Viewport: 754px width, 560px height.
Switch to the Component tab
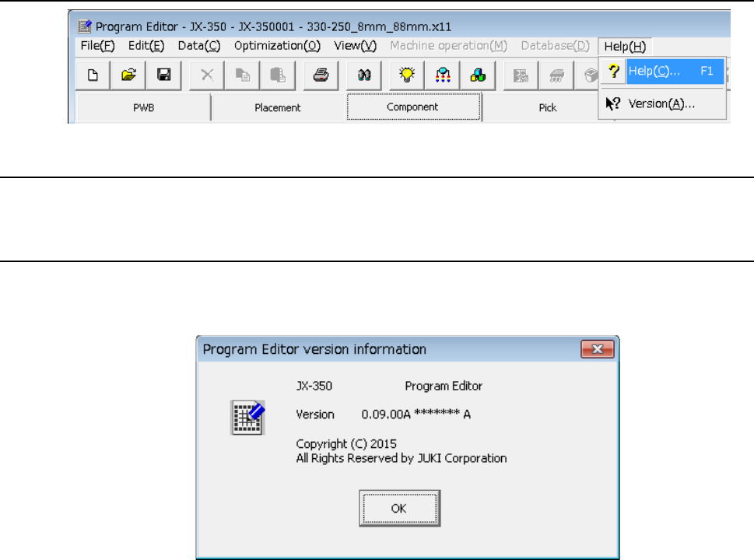[412, 107]
